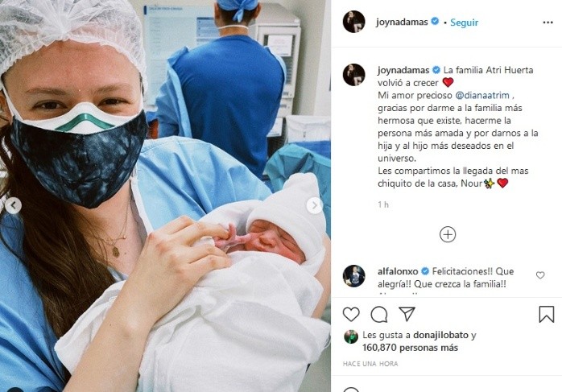Share the post with the paper plane icon
Screen dimensions: 562x392
coord(407,314)
